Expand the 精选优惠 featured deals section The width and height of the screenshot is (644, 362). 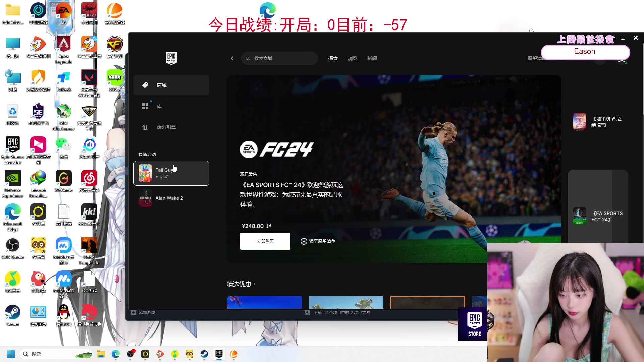[241, 284]
